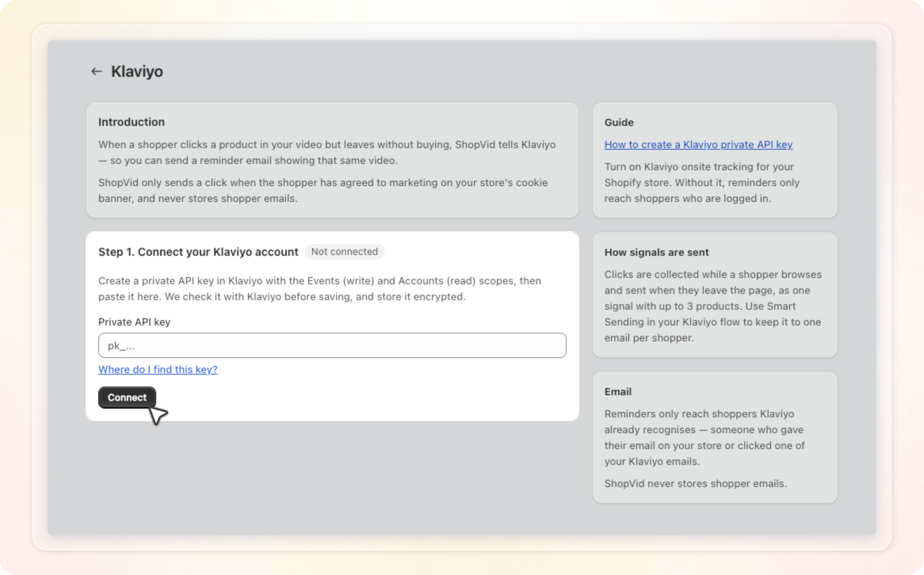Open 'How to create a Klaviyo private API key' guide
924x575 pixels.
(x=698, y=145)
